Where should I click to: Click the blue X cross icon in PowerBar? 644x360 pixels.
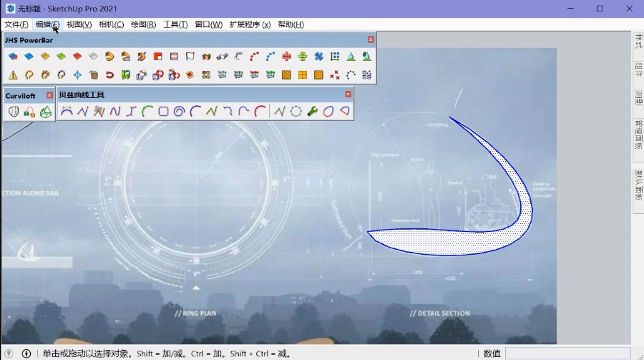318,57
